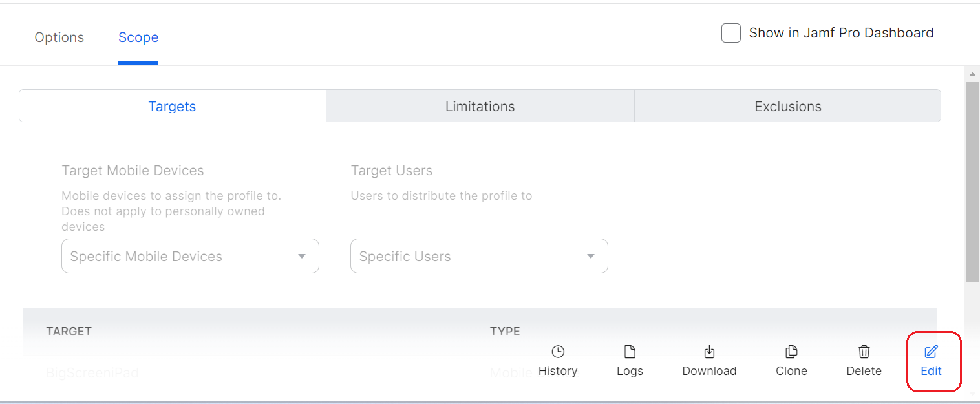Clone the profile using the Clone icon
This screenshot has width=980, height=404.
pos(791,352)
